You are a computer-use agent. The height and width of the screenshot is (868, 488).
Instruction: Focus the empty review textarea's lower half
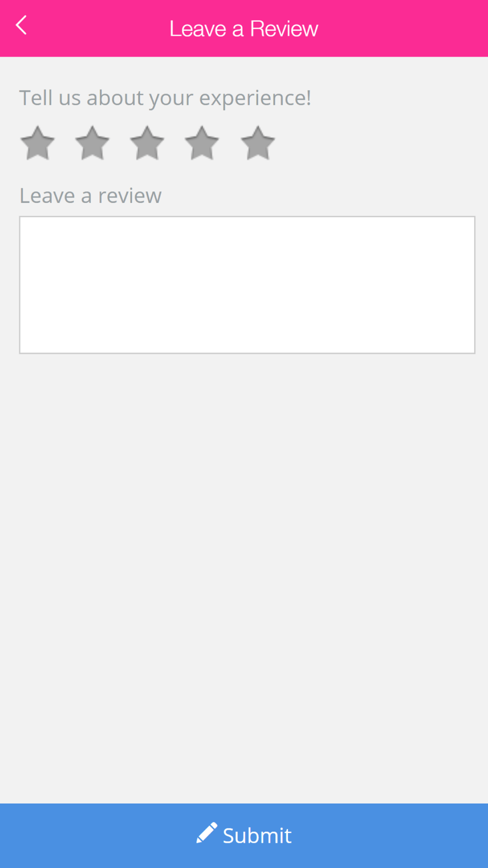(247, 319)
